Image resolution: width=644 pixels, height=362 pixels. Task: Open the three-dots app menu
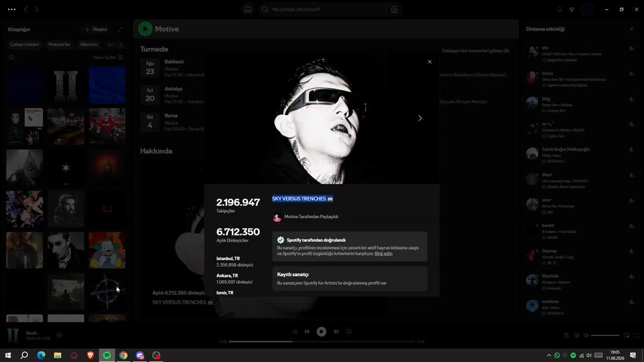[12, 9]
